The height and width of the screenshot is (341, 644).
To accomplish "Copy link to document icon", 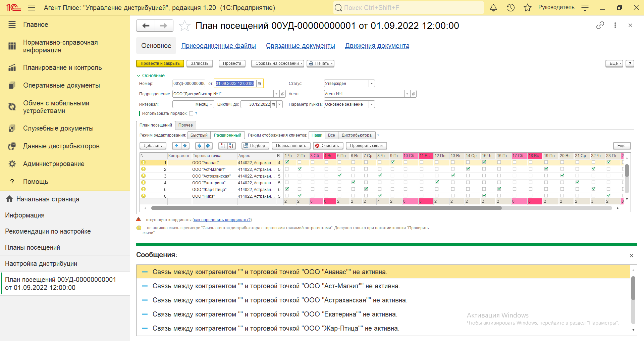I will [x=600, y=25].
